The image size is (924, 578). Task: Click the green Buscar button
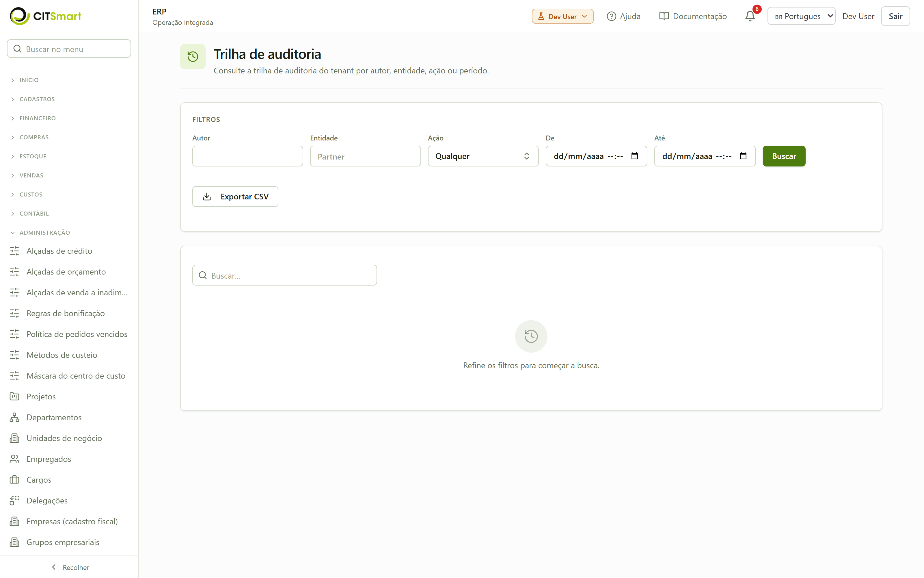[x=784, y=156]
